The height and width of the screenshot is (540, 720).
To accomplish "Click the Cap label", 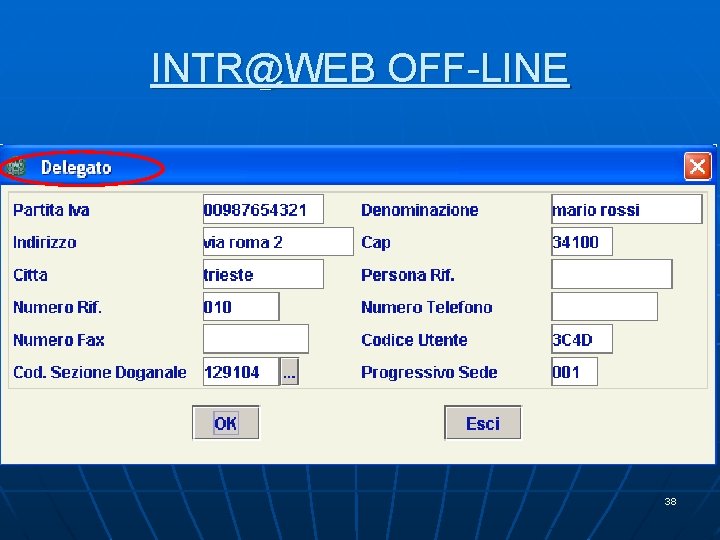I will (376, 242).
